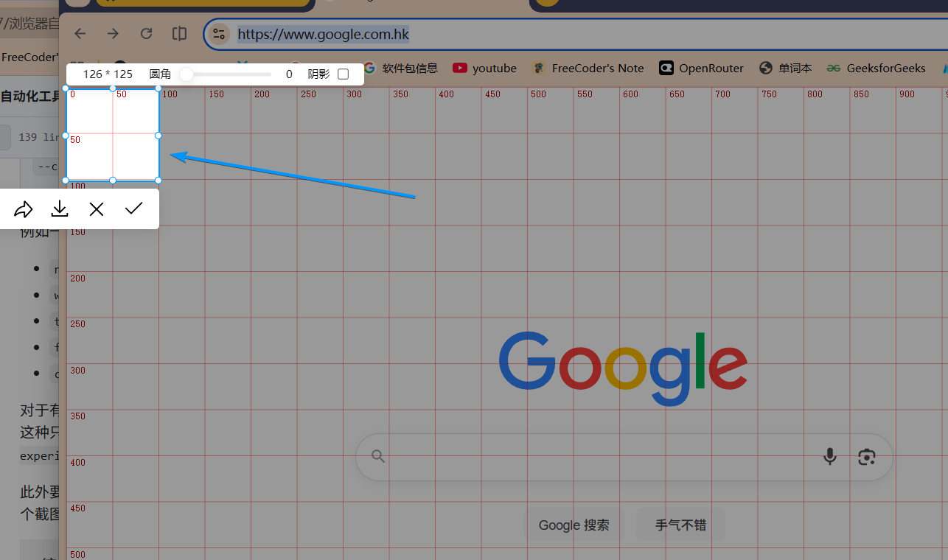Screen dimensions: 948x560
Task: Open the split screen icon beside reload
Action: pyautogui.click(x=179, y=34)
